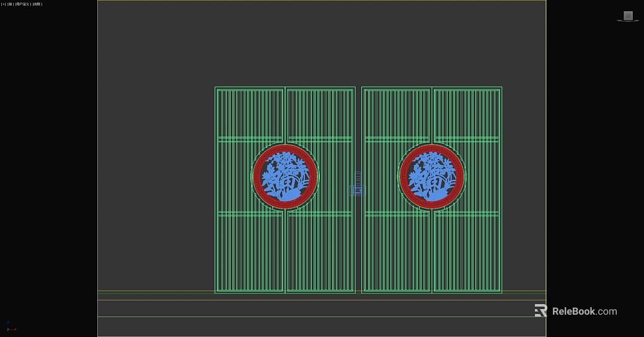Click the ViewCube front face

pos(628,16)
